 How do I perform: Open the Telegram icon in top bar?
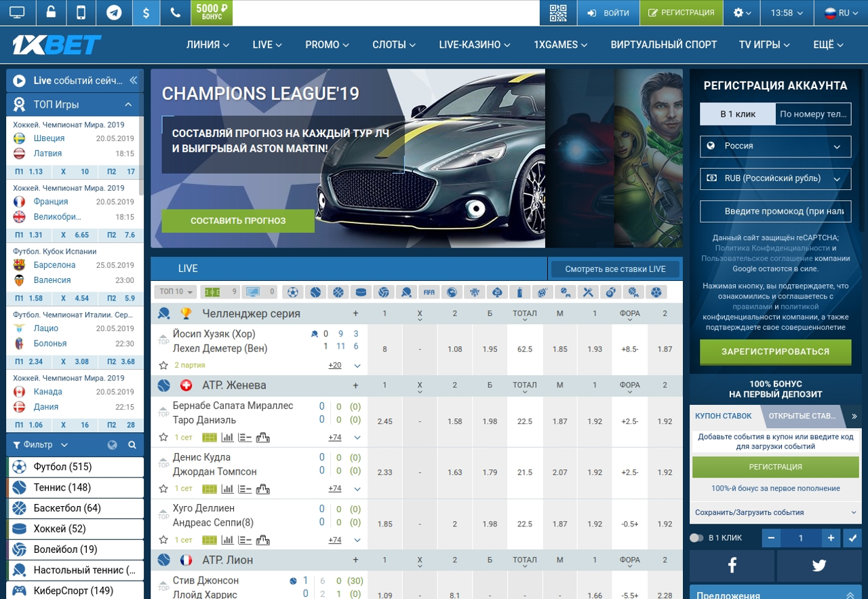point(114,12)
